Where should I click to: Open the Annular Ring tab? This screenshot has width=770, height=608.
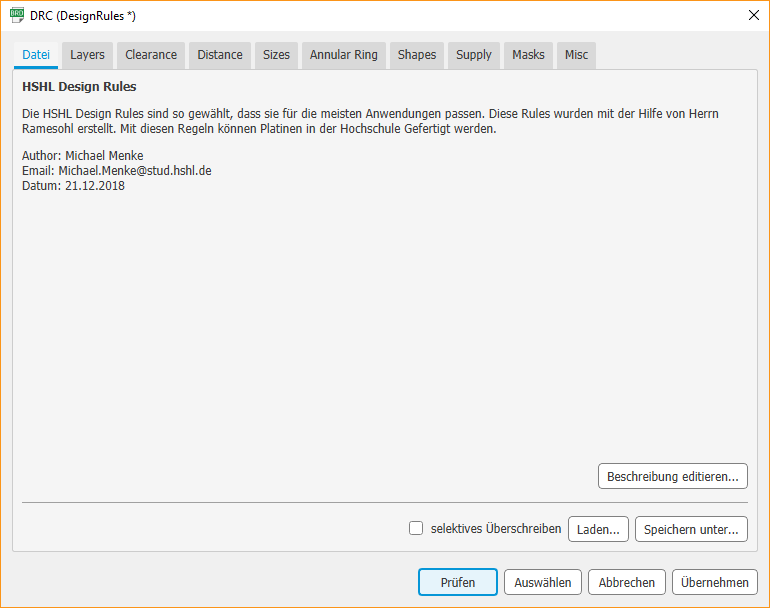[344, 55]
